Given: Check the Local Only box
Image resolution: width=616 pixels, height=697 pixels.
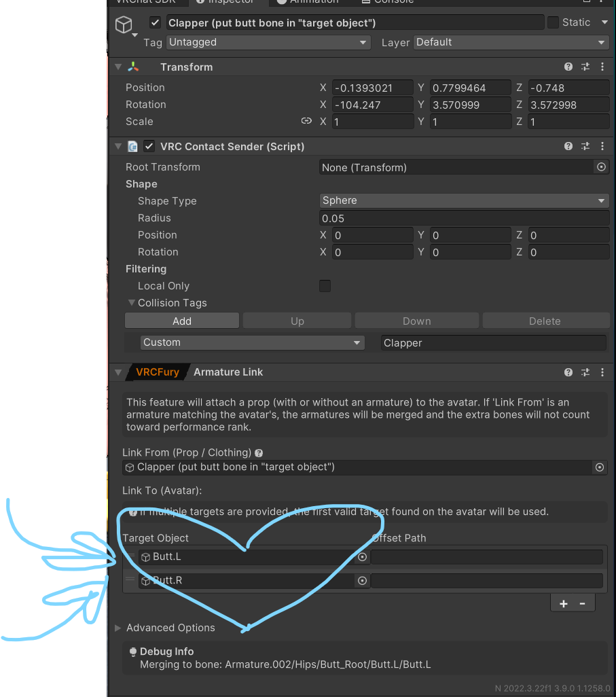Looking at the screenshot, I should 325,286.
